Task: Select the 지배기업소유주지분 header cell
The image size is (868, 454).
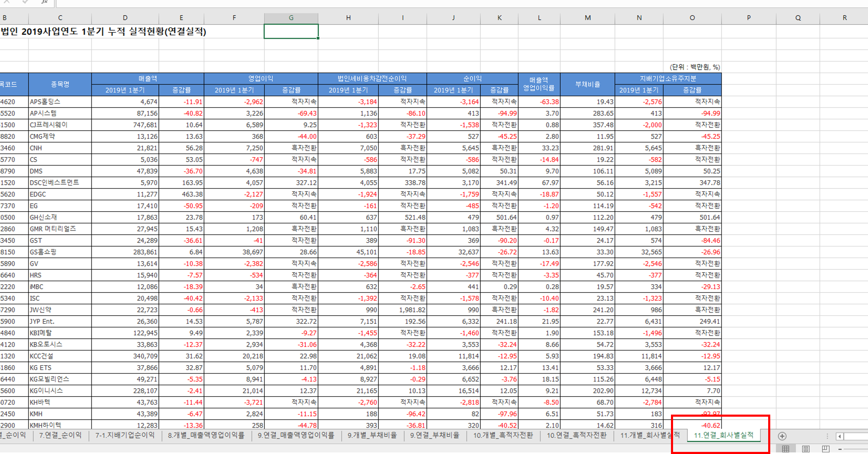Action: coord(668,78)
